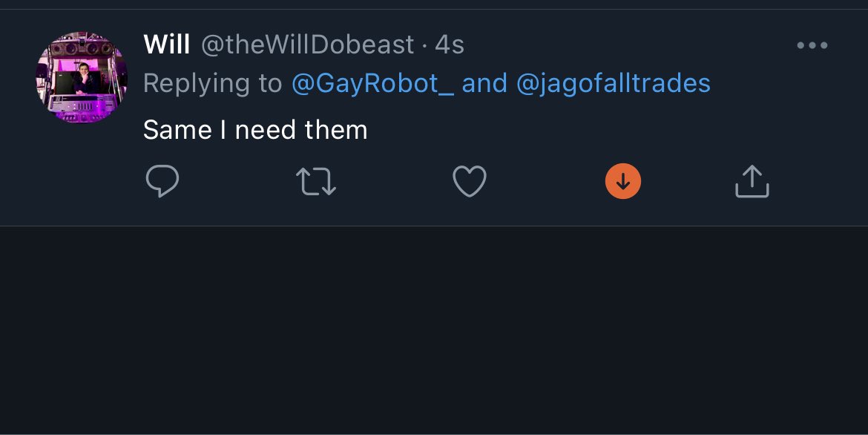Open the three-dot more options menu
Image resolution: width=868 pixels, height=435 pixels.
pyautogui.click(x=812, y=45)
